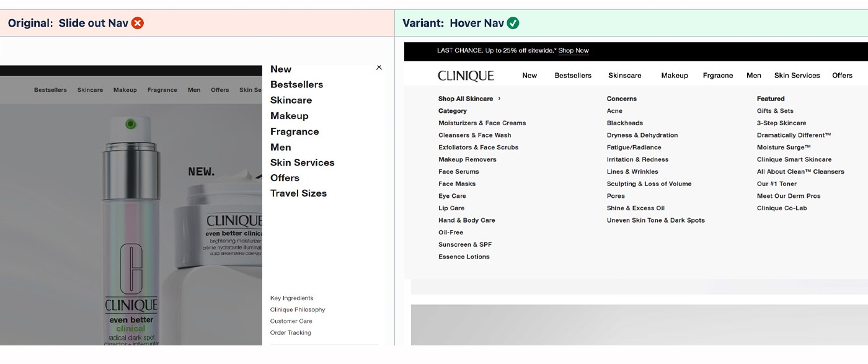This screenshot has width=868, height=364.
Task: Open Exfoliators & Face Scrubs category
Action: [478, 148]
